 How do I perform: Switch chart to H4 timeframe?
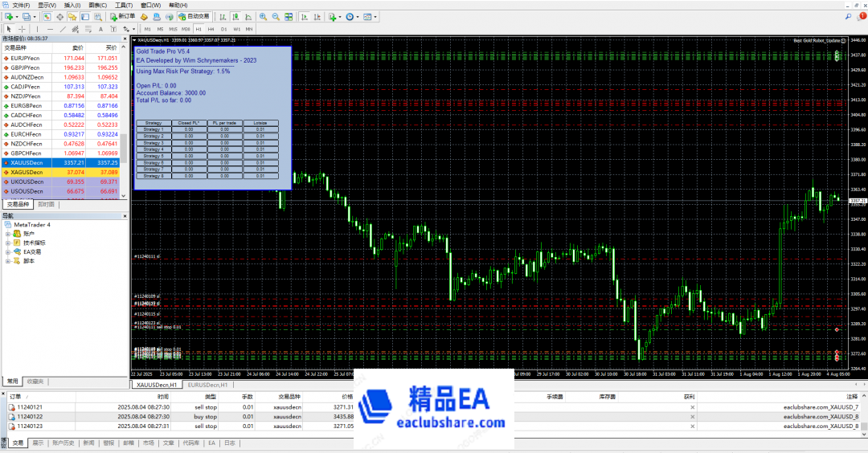(211, 29)
